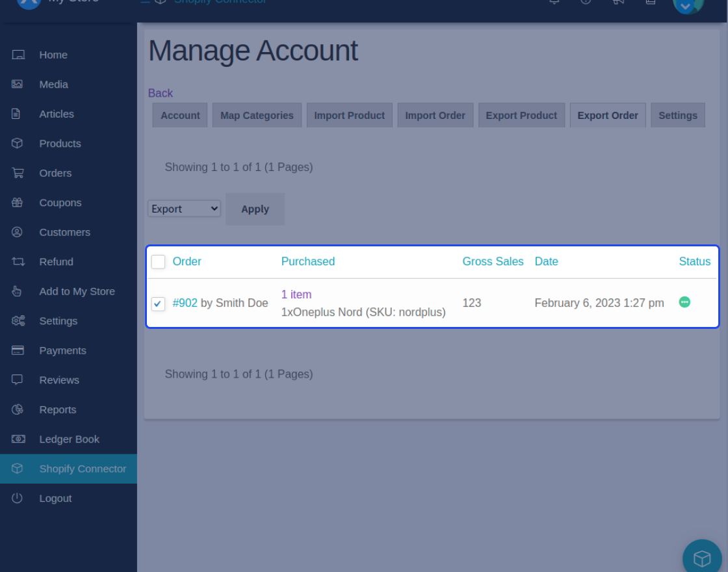This screenshot has width=728, height=572.
Task: Open the Shopify Connector hamburger menu
Action: (x=144, y=1)
